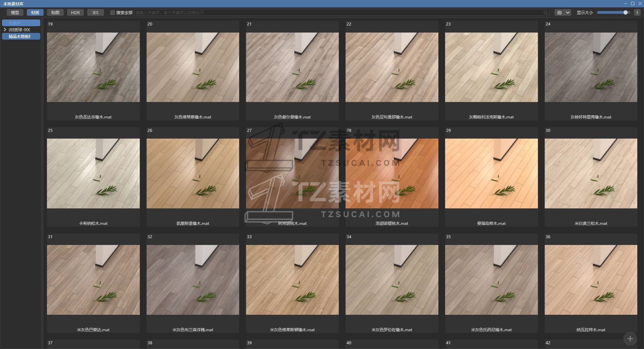Pick the 灰色维琴察橡木 material thumbnail
Screen dimensions: 644x349
tap(193, 67)
